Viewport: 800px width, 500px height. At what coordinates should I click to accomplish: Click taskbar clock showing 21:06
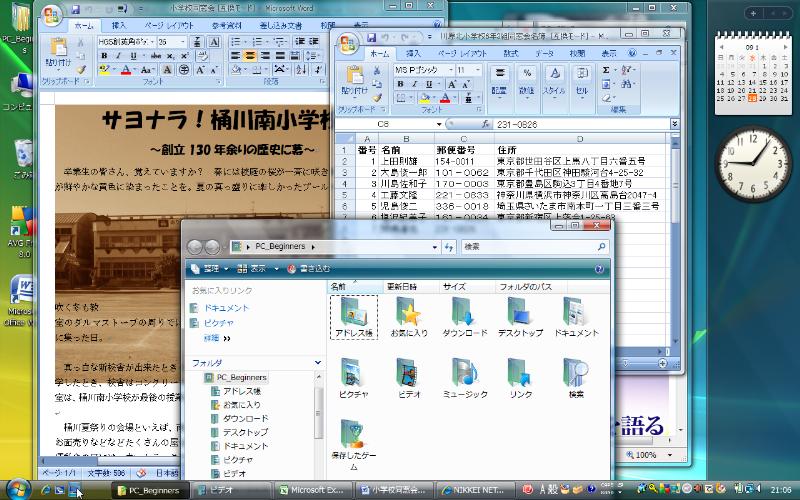(781, 490)
